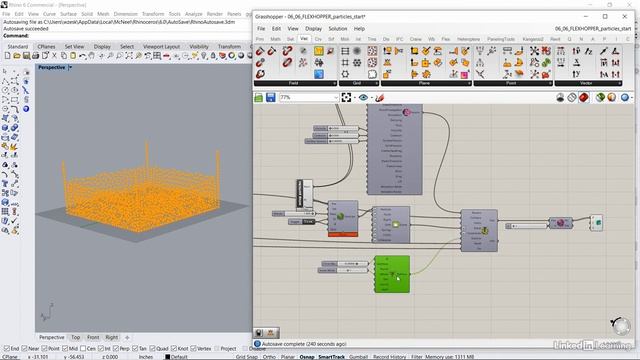Select the Point Charge field component icon
640x360 pixels.
(260, 63)
